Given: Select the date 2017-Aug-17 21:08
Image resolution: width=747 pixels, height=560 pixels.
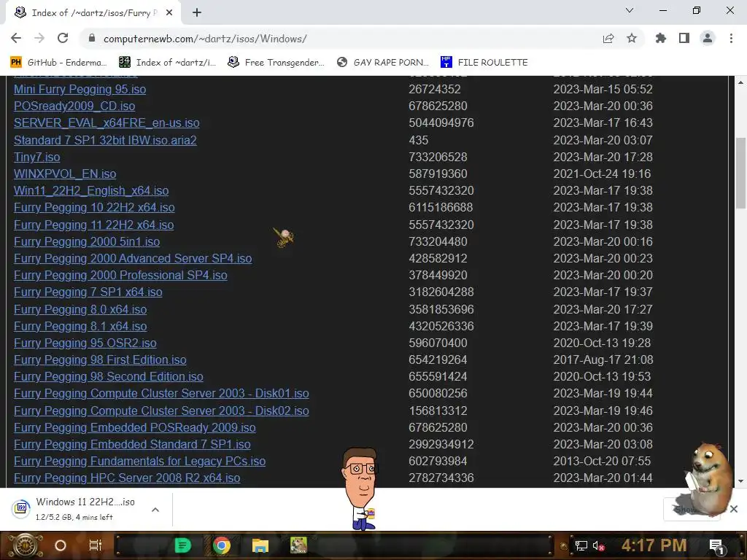Looking at the screenshot, I should tap(603, 359).
